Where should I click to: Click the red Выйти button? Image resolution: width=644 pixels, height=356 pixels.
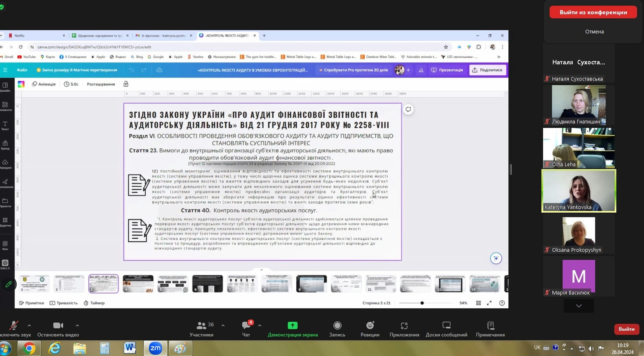[x=626, y=329]
